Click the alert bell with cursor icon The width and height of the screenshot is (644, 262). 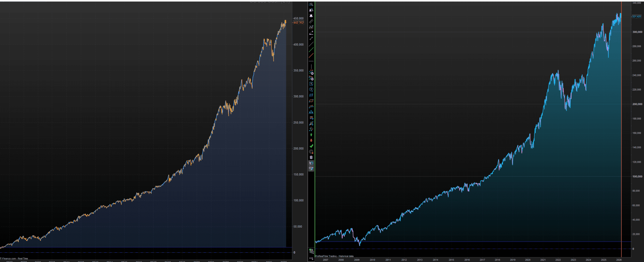(x=311, y=10)
